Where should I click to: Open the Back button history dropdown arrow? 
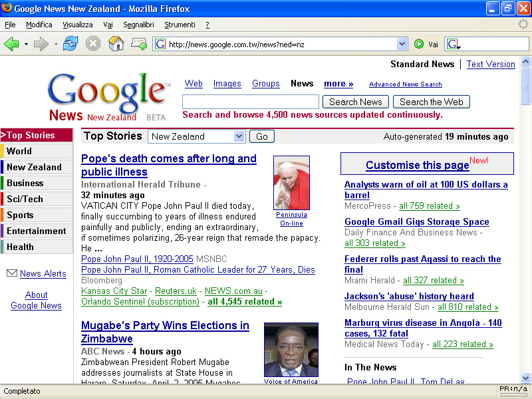[x=26, y=44]
